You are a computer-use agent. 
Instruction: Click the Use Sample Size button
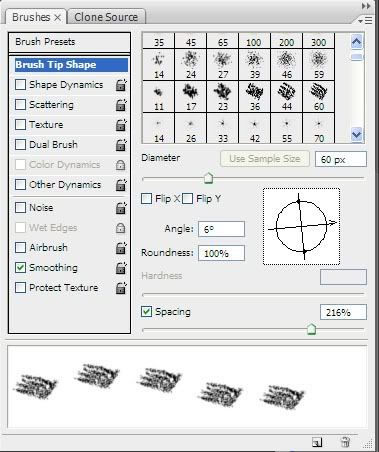coord(265,159)
